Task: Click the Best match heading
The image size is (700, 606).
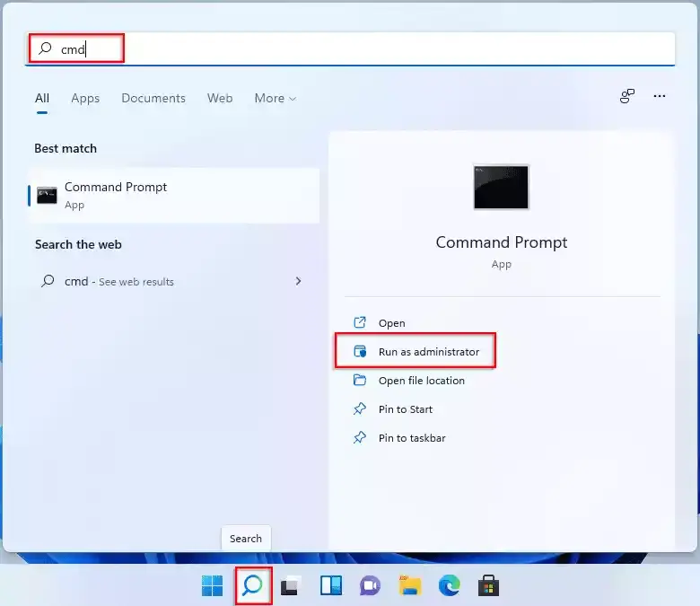Action: point(66,148)
